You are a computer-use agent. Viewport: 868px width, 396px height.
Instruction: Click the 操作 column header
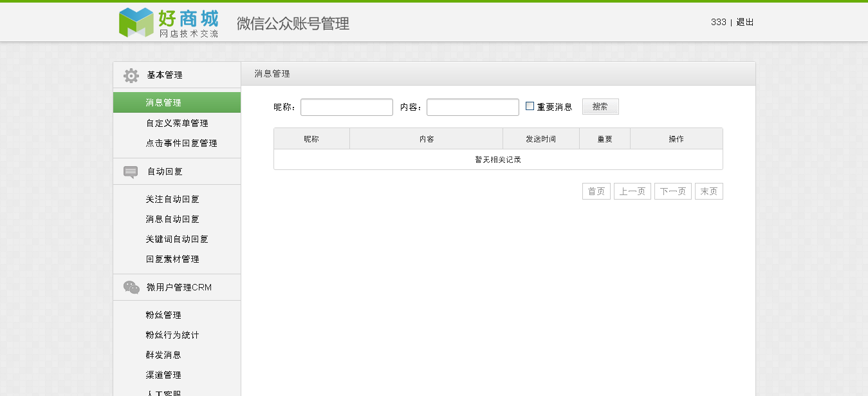676,138
